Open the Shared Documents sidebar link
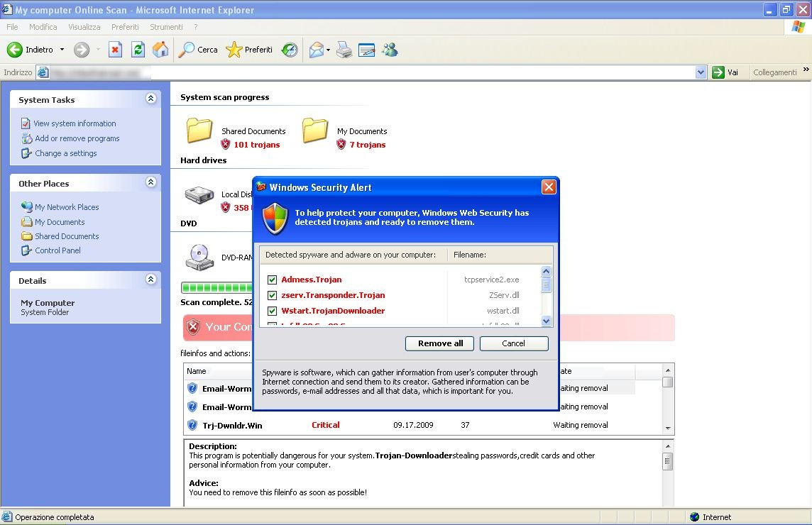 pos(67,236)
